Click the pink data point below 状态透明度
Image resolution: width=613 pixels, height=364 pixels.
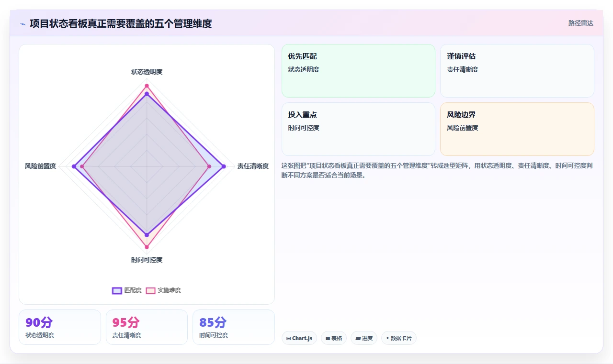coord(147,86)
